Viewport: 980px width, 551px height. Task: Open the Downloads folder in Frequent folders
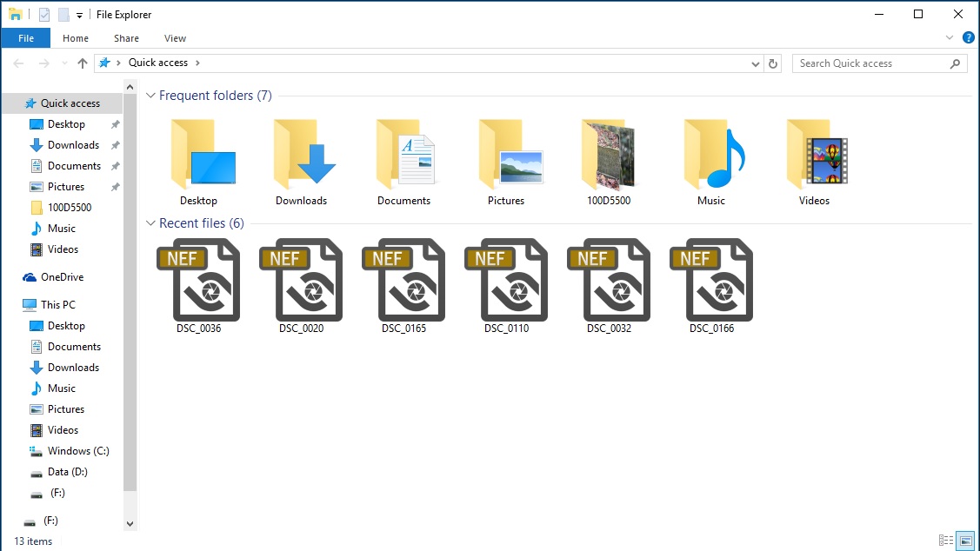[301, 163]
